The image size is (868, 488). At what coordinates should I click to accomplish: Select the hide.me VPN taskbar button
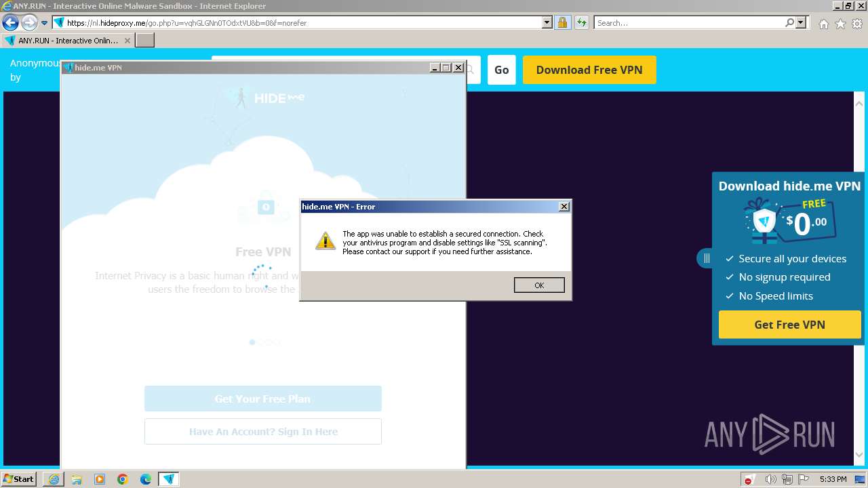pyautogui.click(x=169, y=479)
